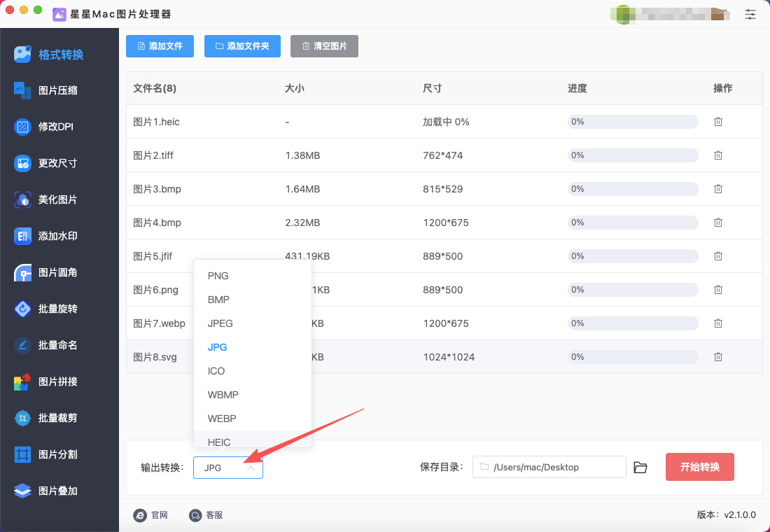This screenshot has width=770, height=532.
Task: Open the 更改尺寸 resize tool
Action: coord(45,163)
